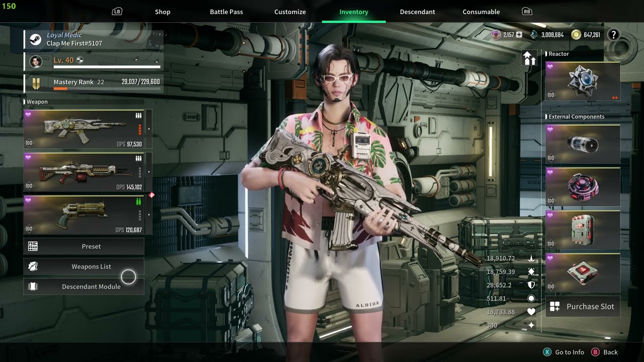Select the equipped Reactor slot
Image resolution: width=644 pixels, height=362 pixels.
(x=583, y=81)
